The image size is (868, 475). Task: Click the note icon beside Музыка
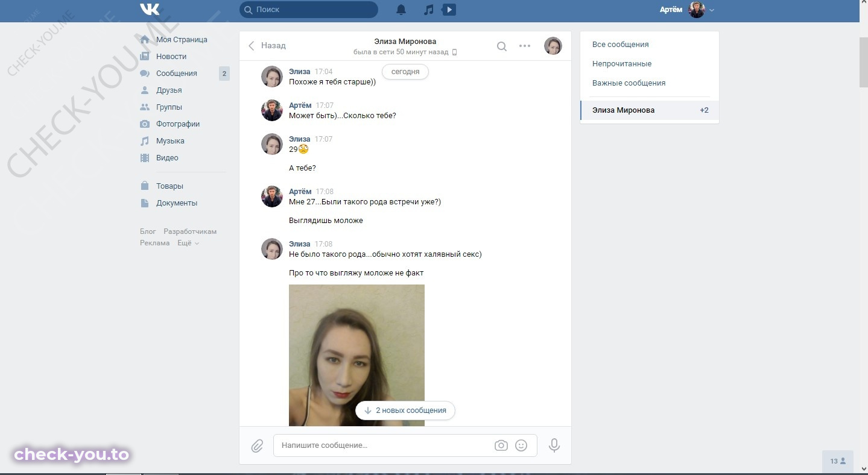[x=145, y=141]
